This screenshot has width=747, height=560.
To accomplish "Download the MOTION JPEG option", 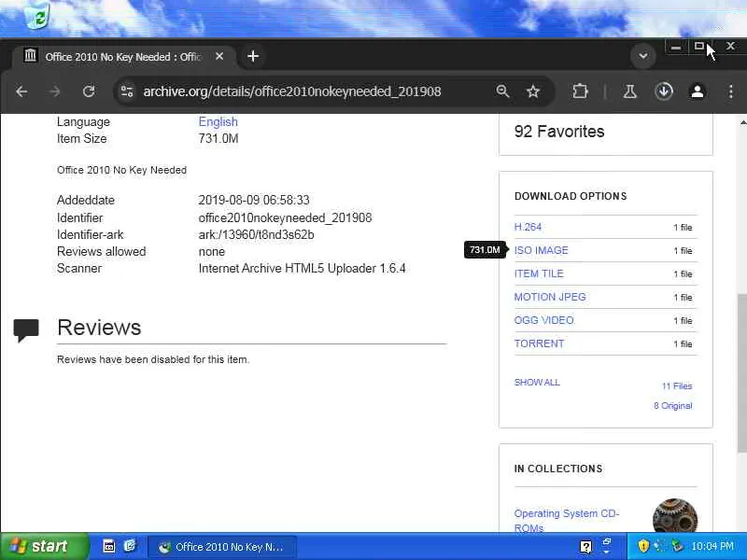I will 550,297.
